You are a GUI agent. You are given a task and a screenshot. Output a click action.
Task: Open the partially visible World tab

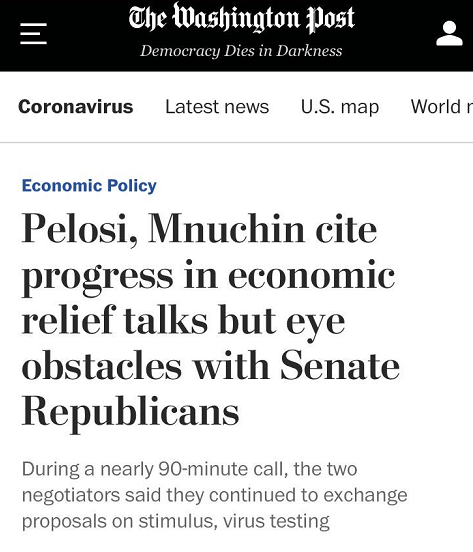pos(442,107)
